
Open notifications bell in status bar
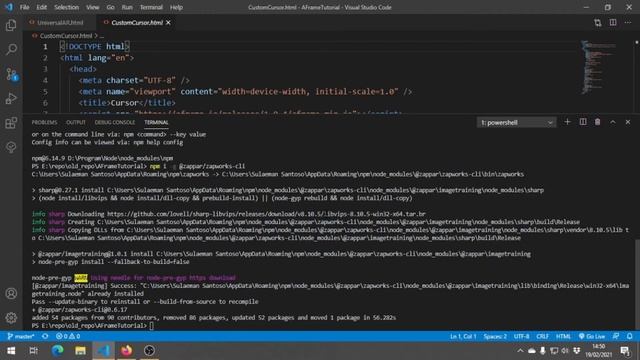(x=629, y=336)
